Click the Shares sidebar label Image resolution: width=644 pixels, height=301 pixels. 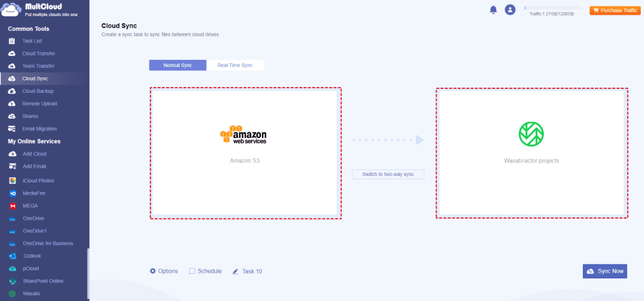pyautogui.click(x=30, y=116)
